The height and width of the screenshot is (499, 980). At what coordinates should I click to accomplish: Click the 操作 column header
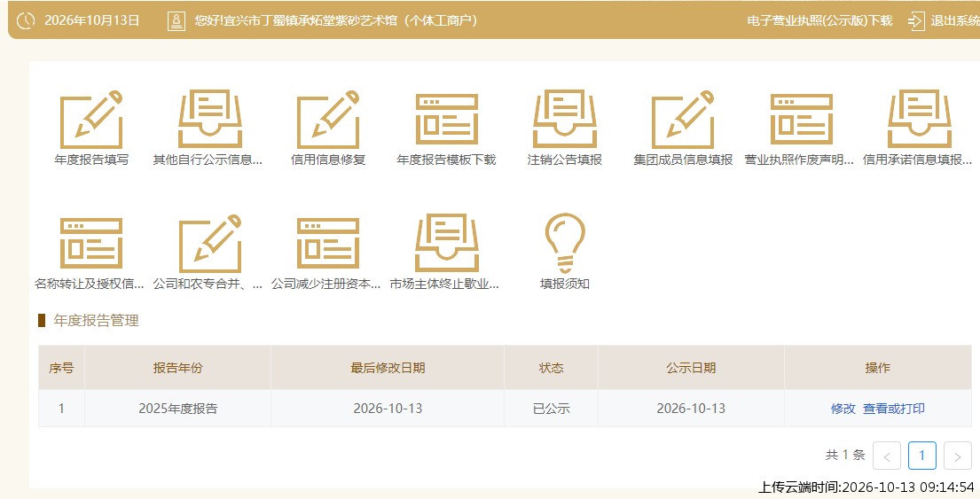pyautogui.click(x=877, y=368)
